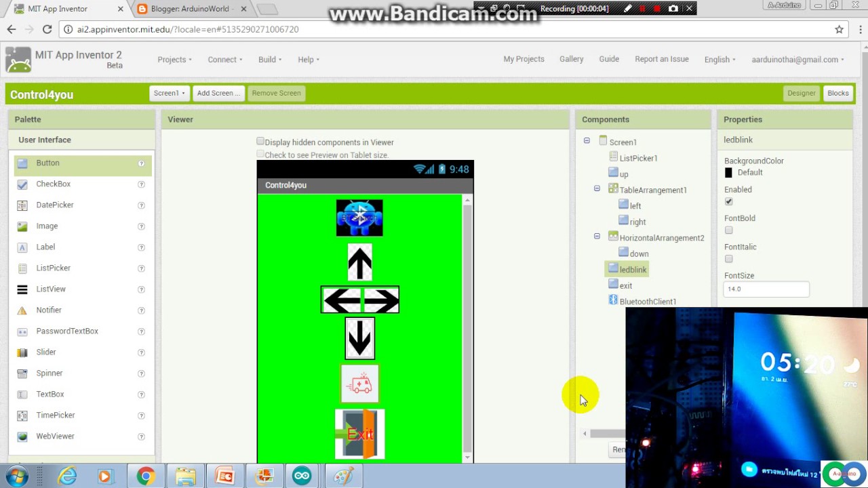Screen dimensions: 868x488
Task: Open the Help menu
Action: pos(309,60)
